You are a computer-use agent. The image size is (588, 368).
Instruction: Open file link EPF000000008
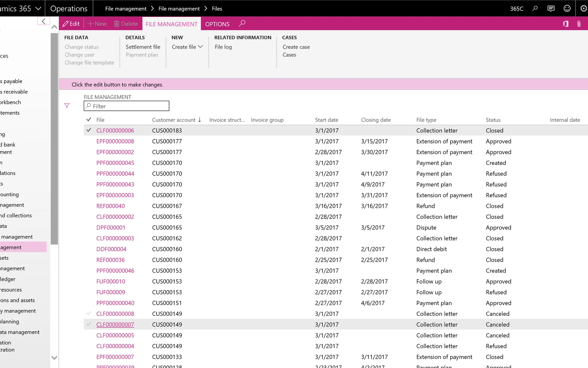tap(115, 141)
